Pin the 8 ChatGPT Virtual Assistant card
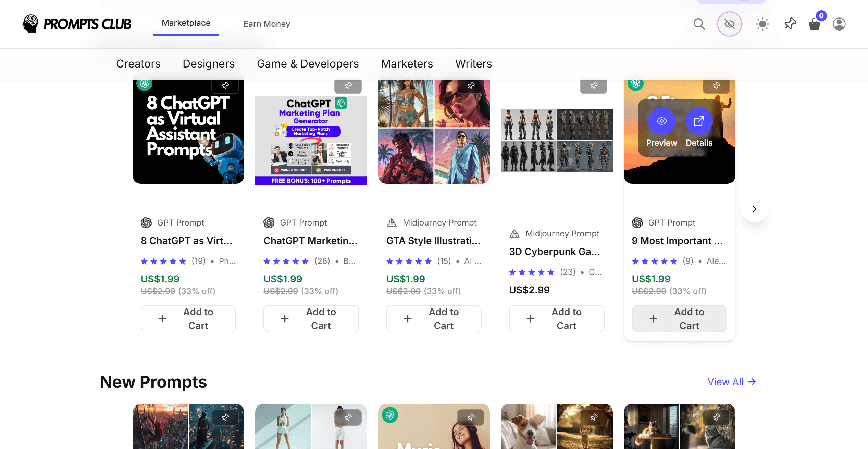This screenshot has height=449, width=868. tap(225, 86)
